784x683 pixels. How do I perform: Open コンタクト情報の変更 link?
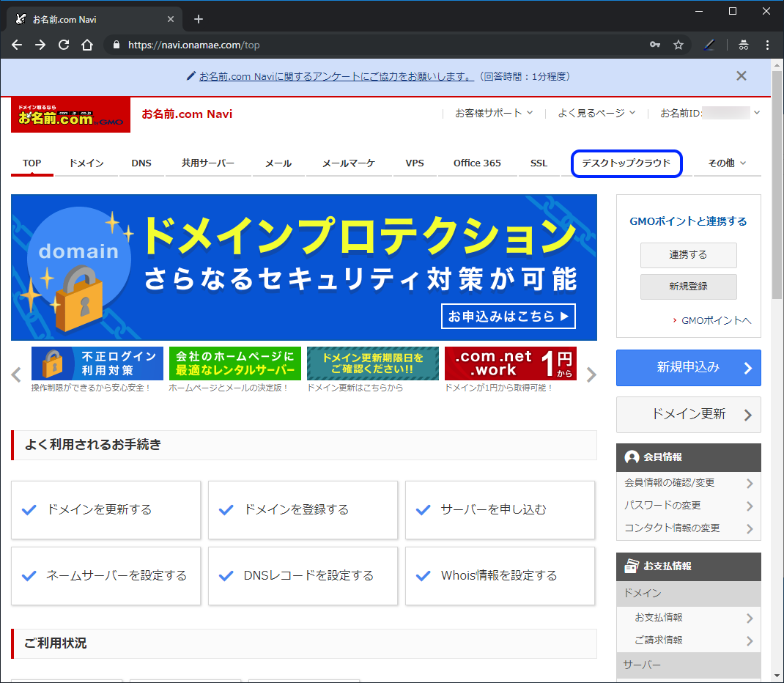click(x=689, y=528)
